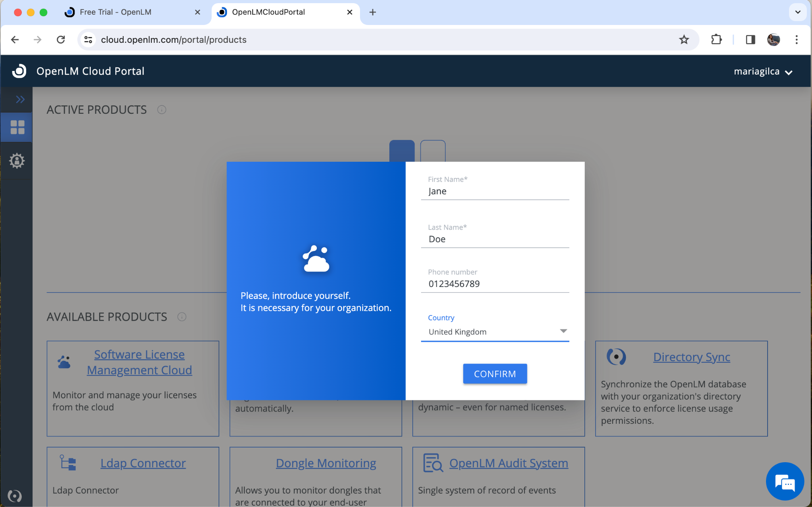This screenshot has height=507, width=812.
Task: Open browser extensions puzzle icon
Action: [716, 40]
